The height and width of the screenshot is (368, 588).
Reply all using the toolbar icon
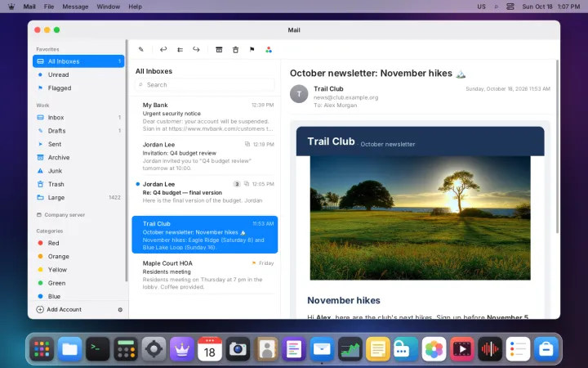click(180, 50)
